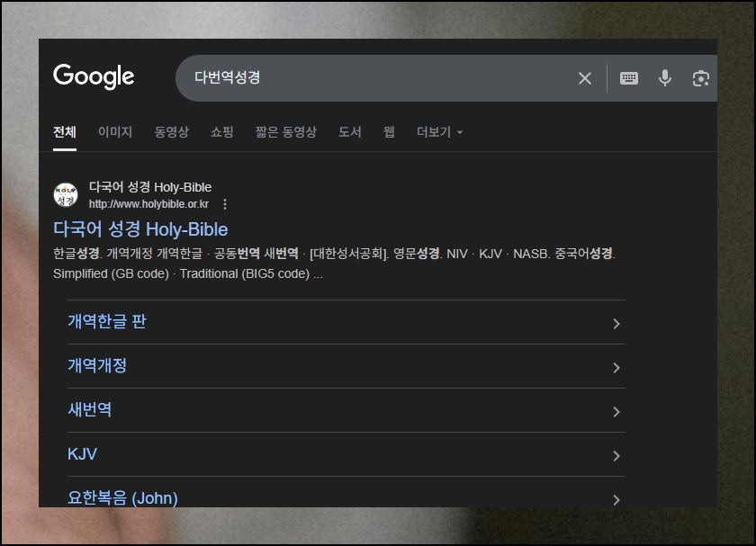Click the holybible.or.kr site favicon

click(66, 194)
